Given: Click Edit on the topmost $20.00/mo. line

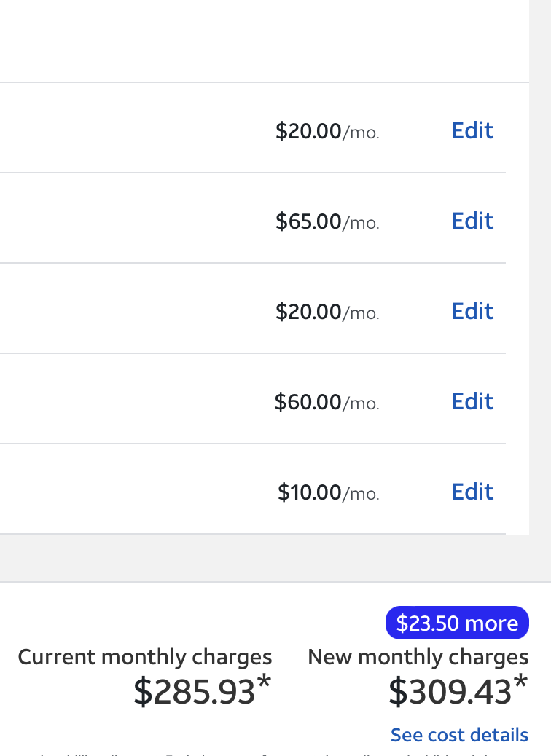Looking at the screenshot, I should (472, 130).
